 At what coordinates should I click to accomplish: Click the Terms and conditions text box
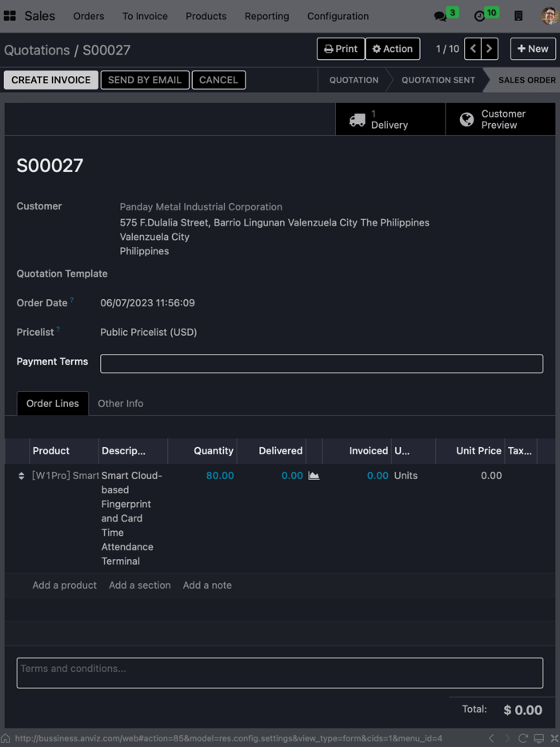coord(280,673)
